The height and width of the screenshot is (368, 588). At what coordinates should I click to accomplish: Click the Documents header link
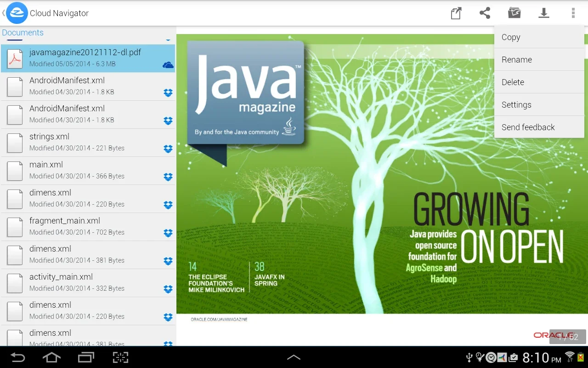click(x=23, y=33)
